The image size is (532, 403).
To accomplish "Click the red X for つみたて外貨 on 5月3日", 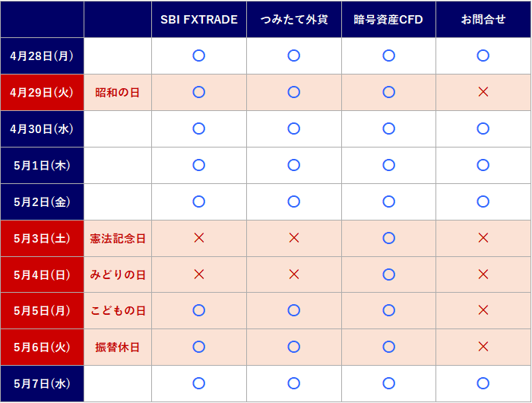I will coord(294,238).
